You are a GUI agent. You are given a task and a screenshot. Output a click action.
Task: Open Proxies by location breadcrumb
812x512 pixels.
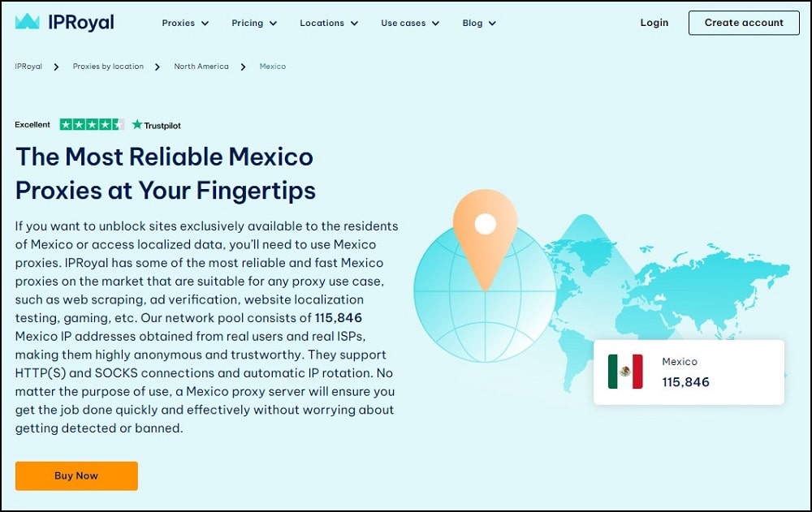108,67
